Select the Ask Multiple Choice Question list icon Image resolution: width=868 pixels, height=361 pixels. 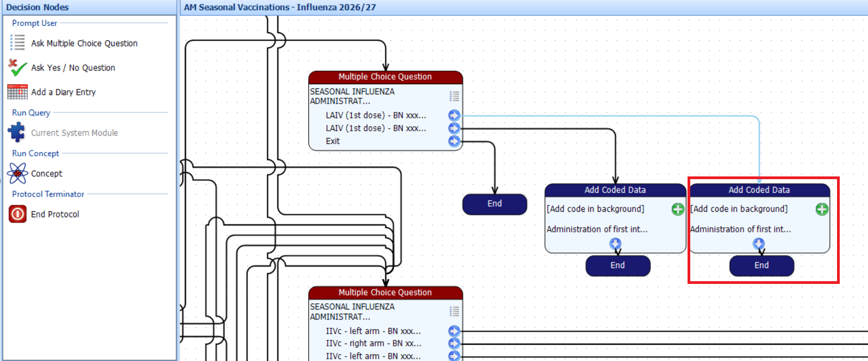[x=17, y=43]
